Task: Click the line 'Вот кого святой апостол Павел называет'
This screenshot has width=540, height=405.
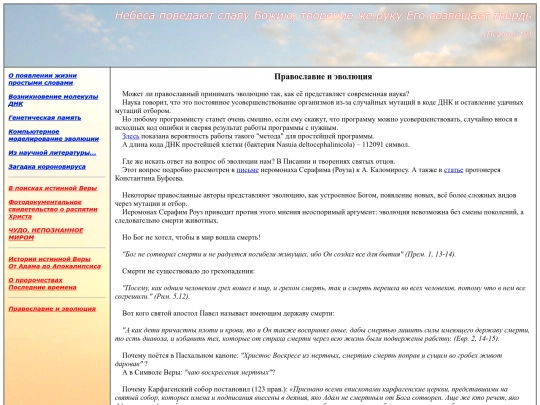Action: [228, 313]
